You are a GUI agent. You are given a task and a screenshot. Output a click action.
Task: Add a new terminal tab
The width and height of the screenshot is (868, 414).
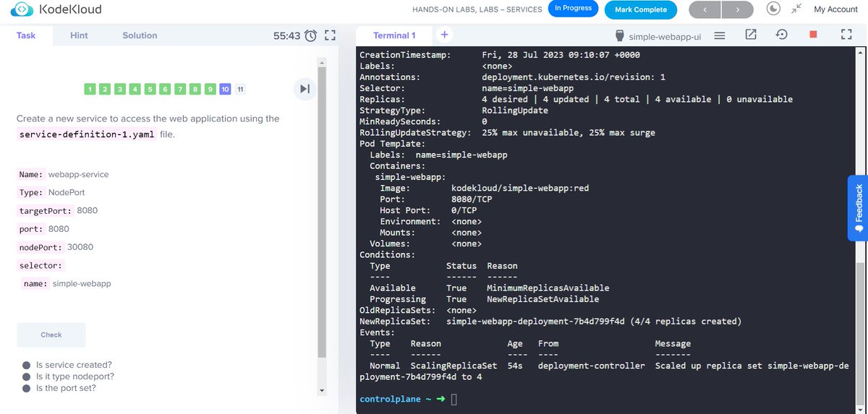(444, 35)
